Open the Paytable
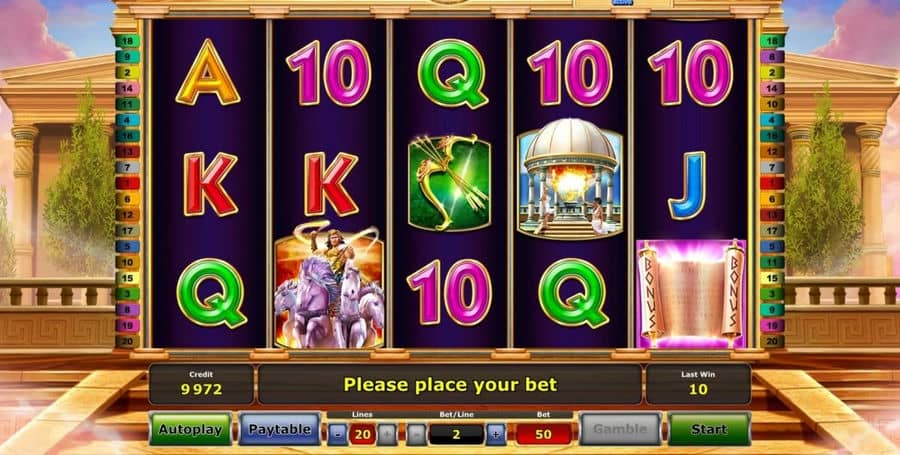The width and height of the screenshot is (900, 455). pos(280,429)
